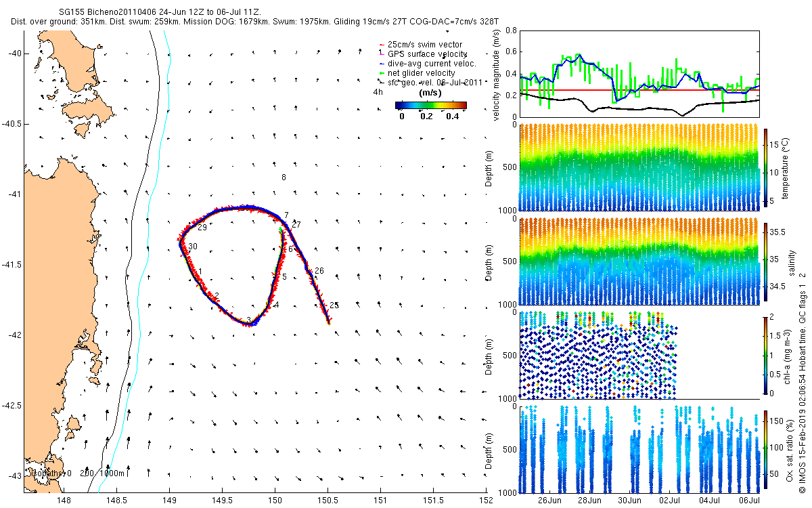Click the 'isobaths: 0 200 1000m' note
This screenshot has height=508, width=812.
pyautogui.click(x=76, y=473)
